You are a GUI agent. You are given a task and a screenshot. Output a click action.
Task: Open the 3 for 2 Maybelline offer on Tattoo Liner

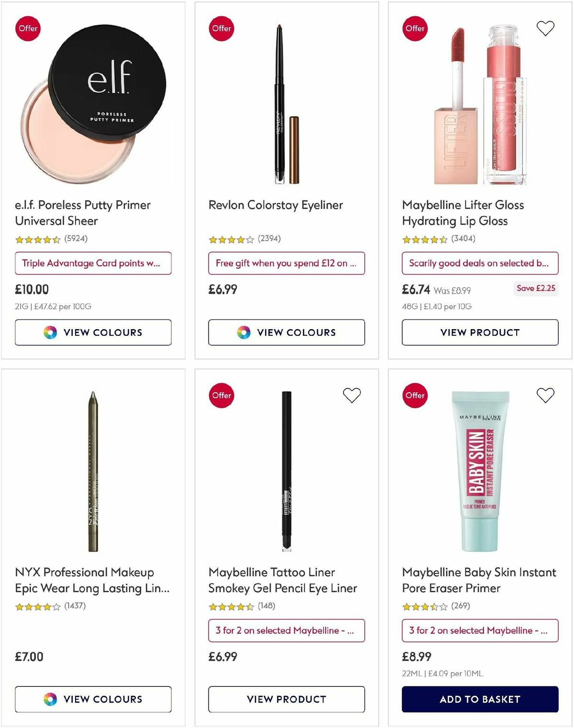[x=287, y=630]
